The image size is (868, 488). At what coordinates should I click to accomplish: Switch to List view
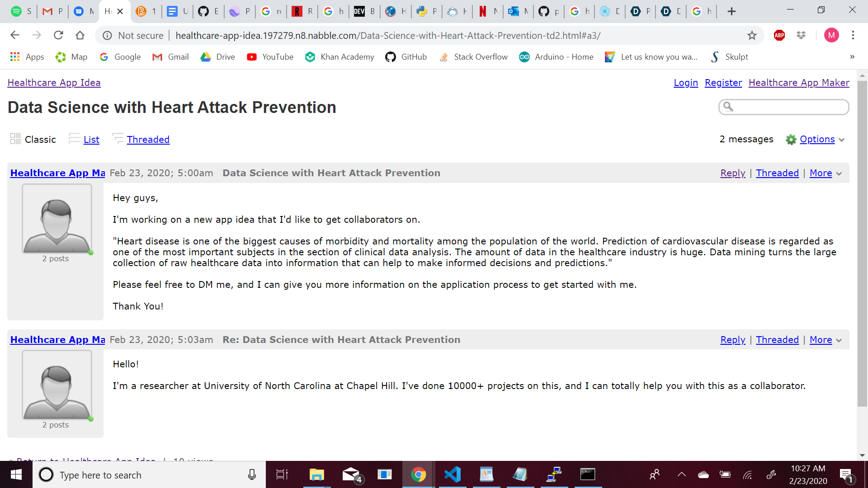91,140
